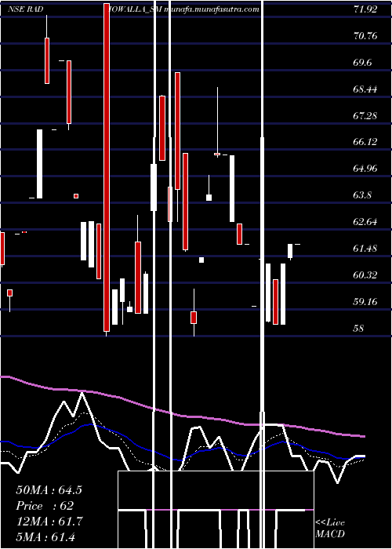Click the 63.8 price axis label
The width and height of the screenshot is (392, 549).
(x=362, y=195)
